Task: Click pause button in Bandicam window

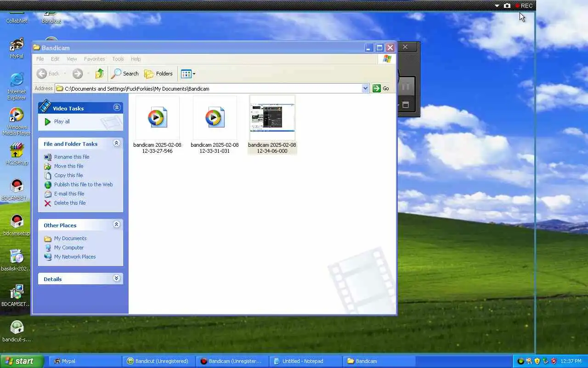Action: pos(406,86)
